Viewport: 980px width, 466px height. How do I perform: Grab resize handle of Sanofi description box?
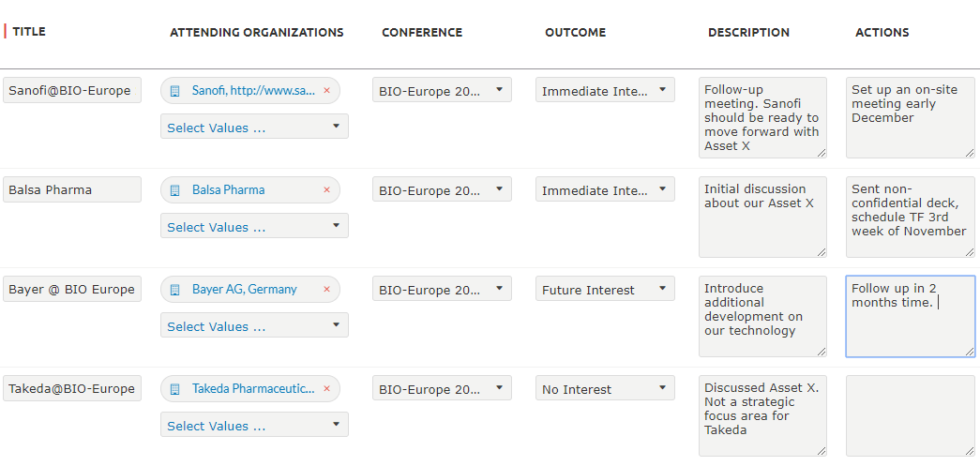pyautogui.click(x=821, y=153)
